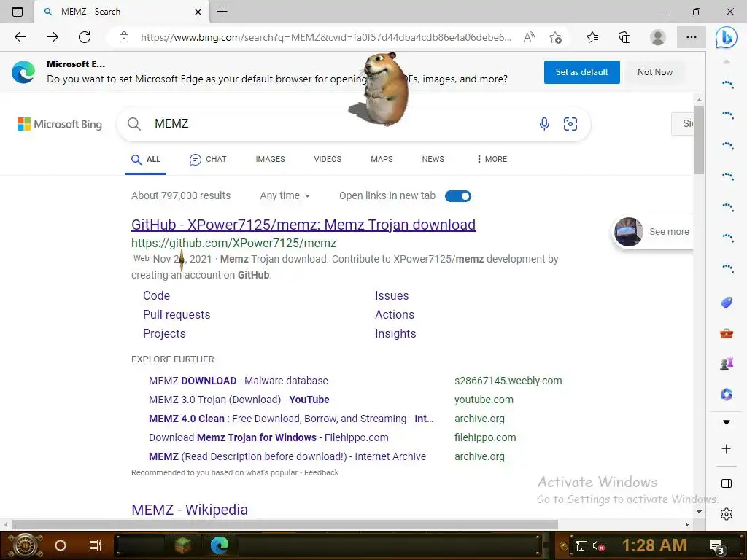Open the Favorites list
The height and width of the screenshot is (560, 747).
[592, 37]
